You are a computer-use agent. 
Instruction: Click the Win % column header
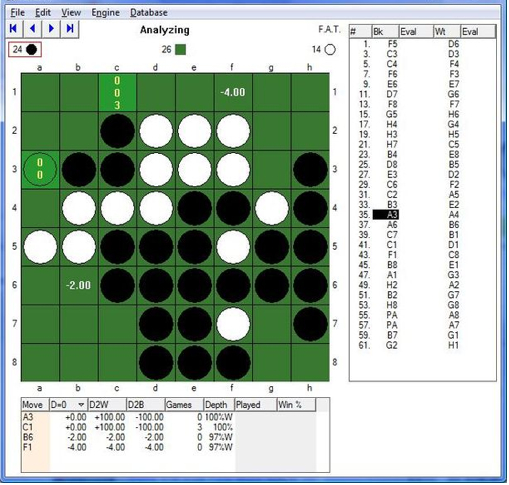[296, 405]
